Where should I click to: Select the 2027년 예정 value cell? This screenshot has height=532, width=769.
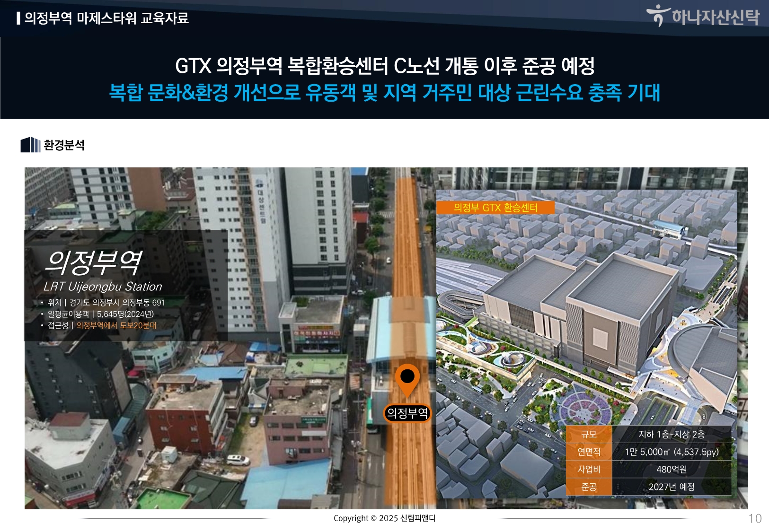(x=672, y=487)
